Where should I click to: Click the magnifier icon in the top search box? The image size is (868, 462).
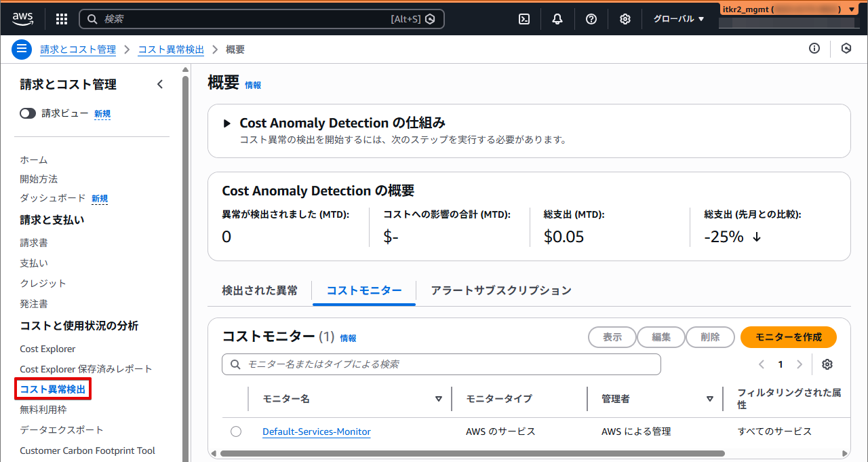pos(93,19)
